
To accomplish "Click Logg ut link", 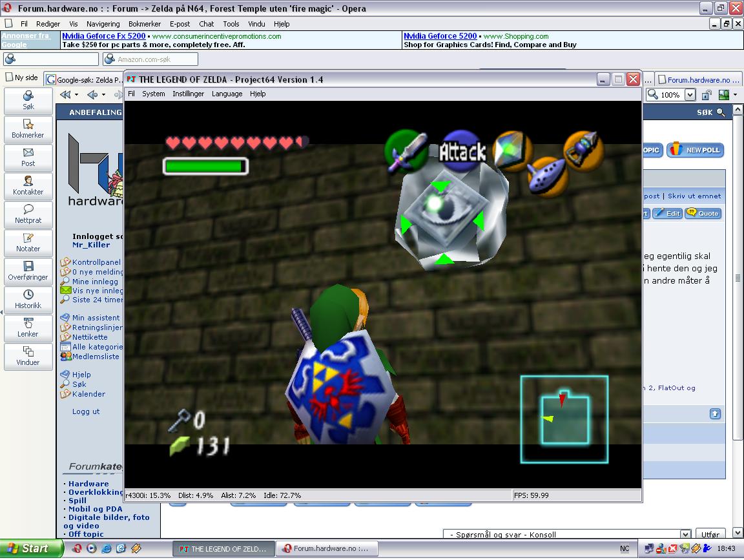I will 86,411.
